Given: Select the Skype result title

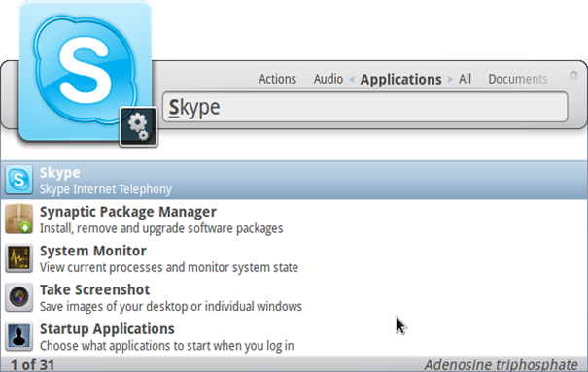Looking at the screenshot, I should point(60,173).
